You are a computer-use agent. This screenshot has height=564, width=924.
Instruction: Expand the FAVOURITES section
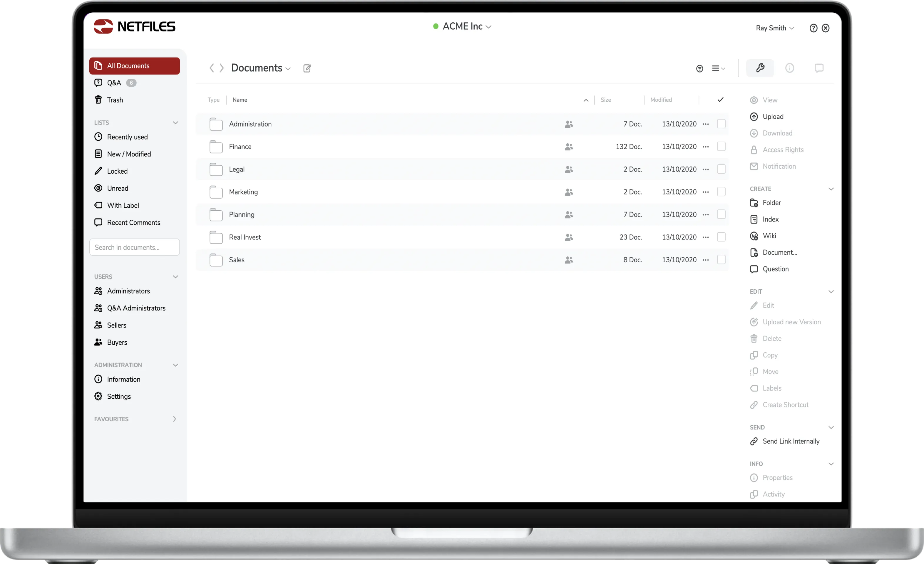click(174, 419)
